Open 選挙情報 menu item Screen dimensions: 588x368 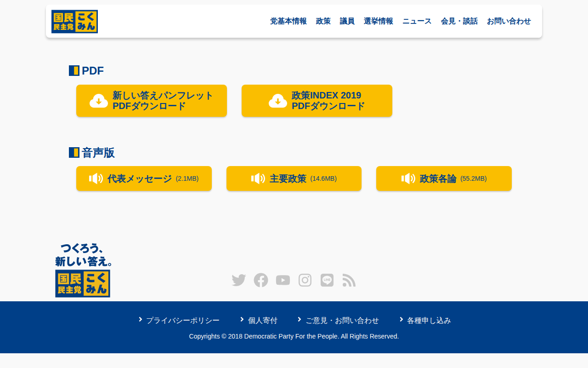379,21
